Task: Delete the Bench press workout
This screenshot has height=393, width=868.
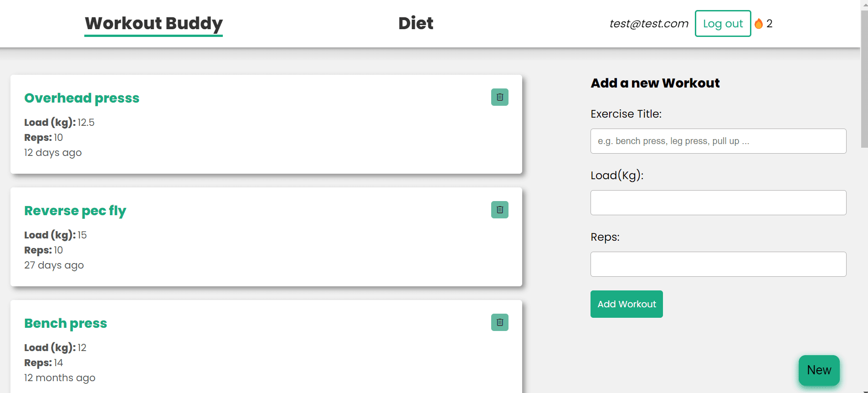Action: [499, 322]
